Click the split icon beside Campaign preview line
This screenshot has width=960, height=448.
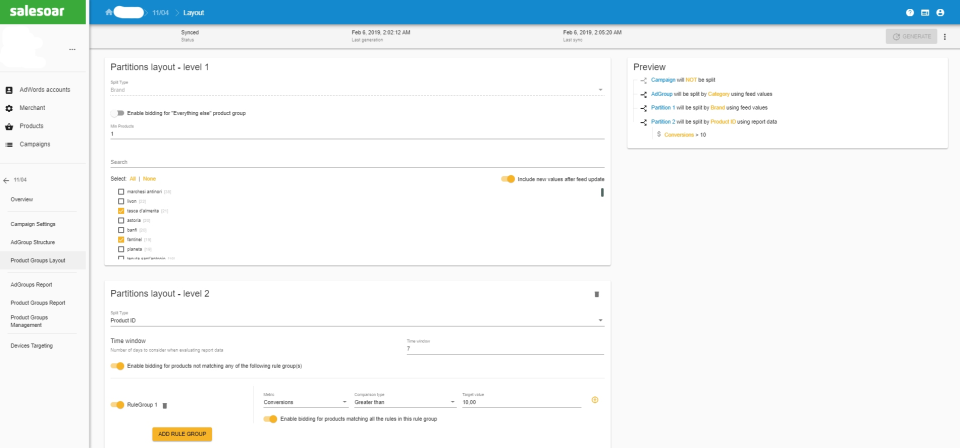point(643,80)
